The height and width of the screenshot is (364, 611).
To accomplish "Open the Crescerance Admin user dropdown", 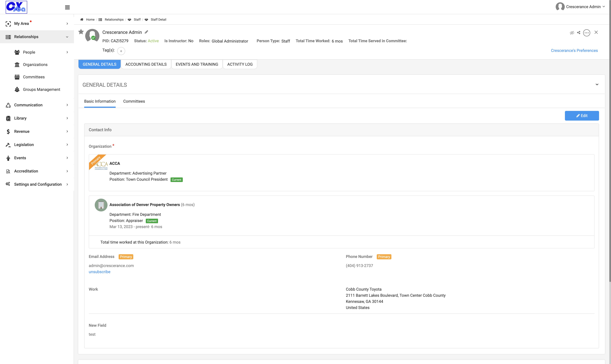I will 580,7.
